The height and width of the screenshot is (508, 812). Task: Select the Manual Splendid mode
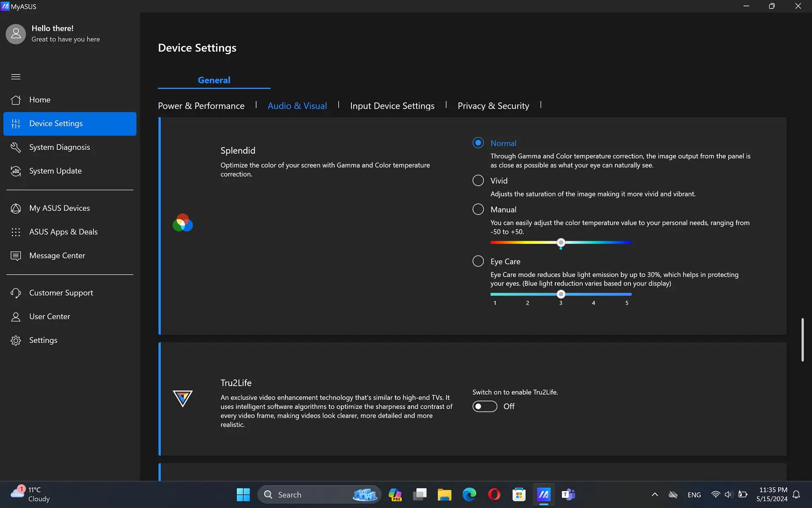[x=478, y=210]
